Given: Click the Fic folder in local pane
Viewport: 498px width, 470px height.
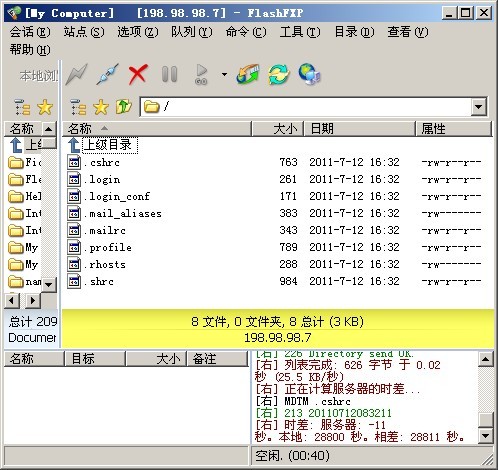Looking at the screenshot, I should tap(25, 162).
